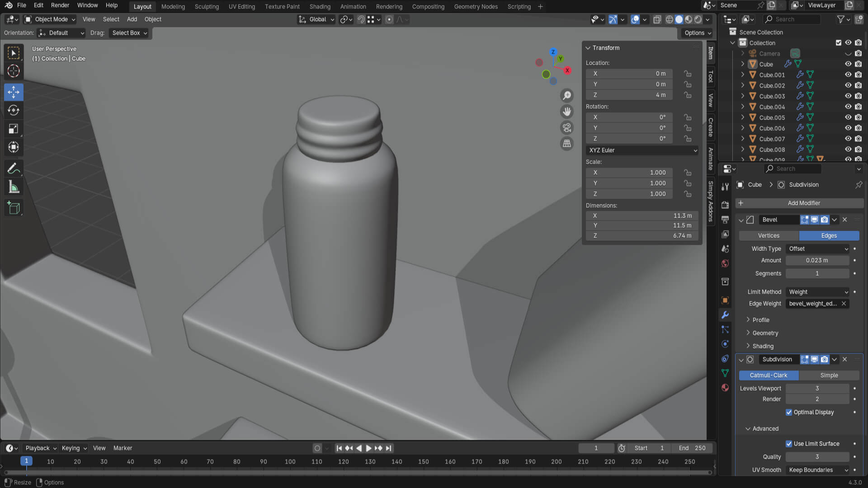Open the Width Type Offset dropdown

[x=818, y=249]
